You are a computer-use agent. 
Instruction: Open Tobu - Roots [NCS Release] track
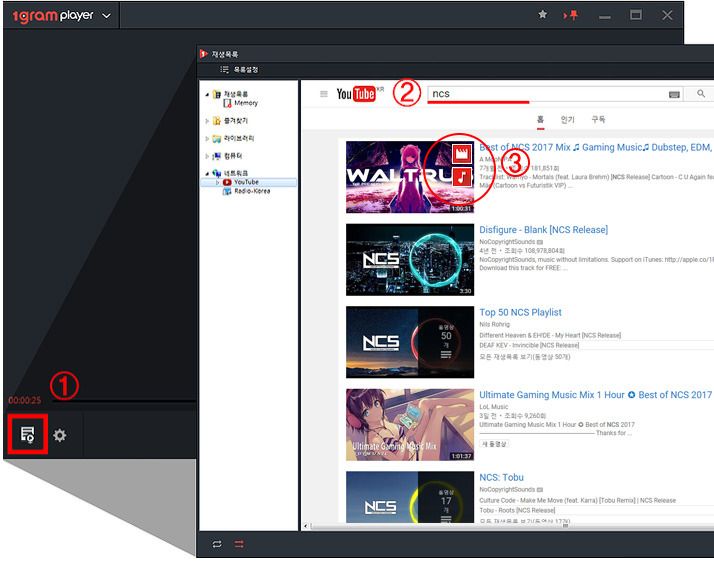pyautogui.click(x=517, y=510)
